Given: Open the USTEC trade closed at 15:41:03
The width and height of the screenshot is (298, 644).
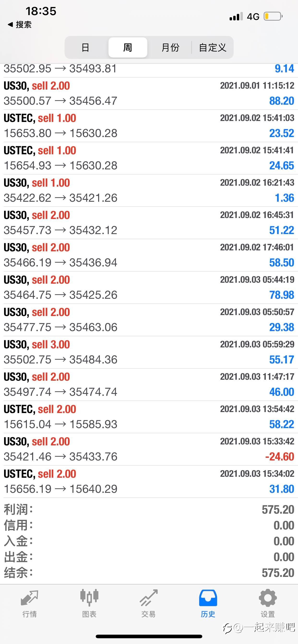Looking at the screenshot, I should [x=149, y=126].
